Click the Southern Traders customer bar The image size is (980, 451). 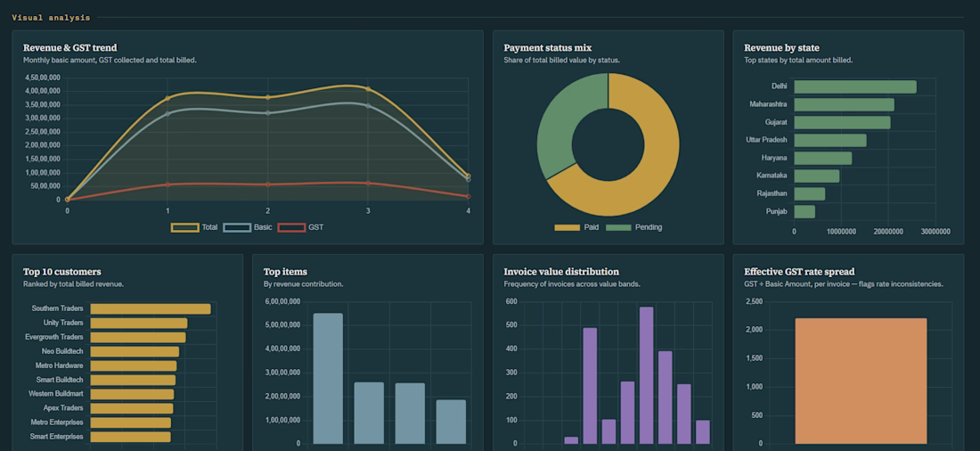[151, 309]
